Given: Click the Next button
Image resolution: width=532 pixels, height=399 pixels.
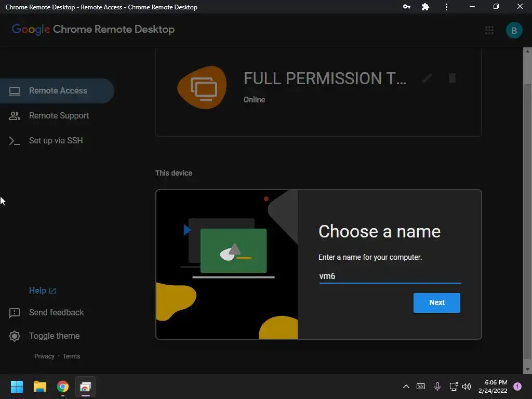Looking at the screenshot, I should (x=436, y=303).
